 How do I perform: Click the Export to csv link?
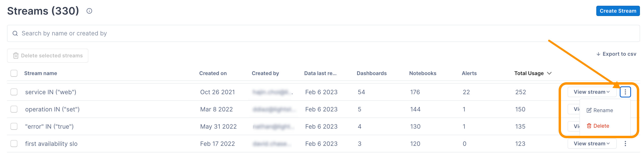(619, 54)
